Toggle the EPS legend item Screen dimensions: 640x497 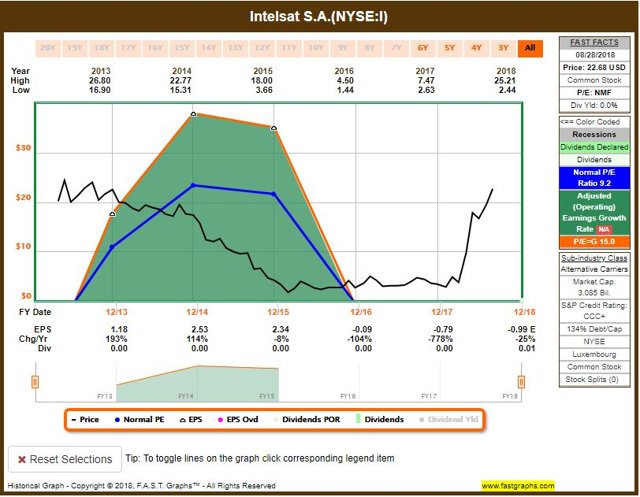coord(191,419)
